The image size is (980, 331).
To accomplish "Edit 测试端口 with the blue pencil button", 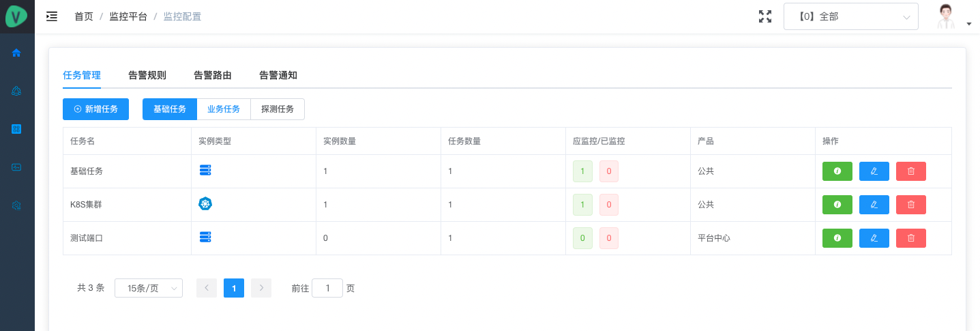I will (874, 238).
